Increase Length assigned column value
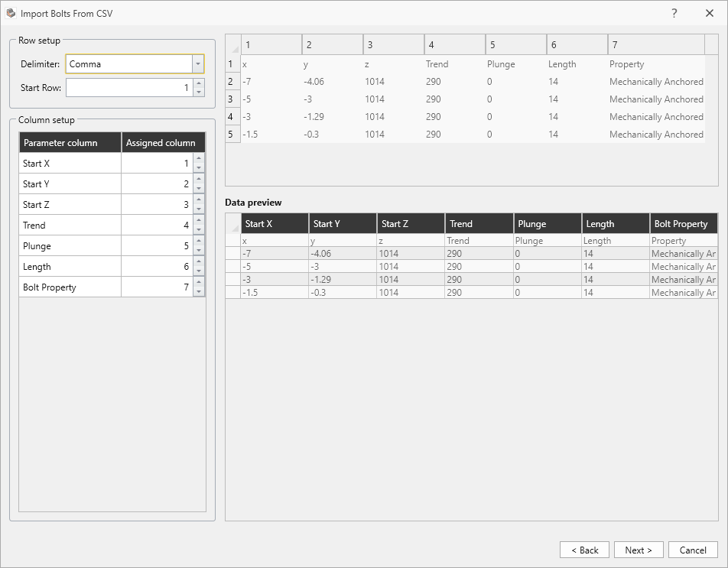 [199, 261]
